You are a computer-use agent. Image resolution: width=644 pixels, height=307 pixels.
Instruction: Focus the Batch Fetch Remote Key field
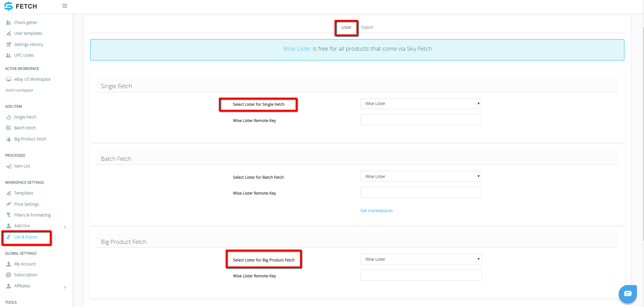421,192
